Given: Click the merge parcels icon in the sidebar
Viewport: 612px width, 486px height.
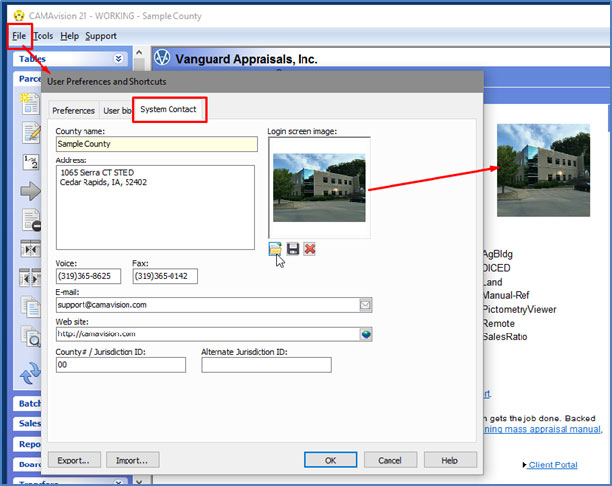Looking at the screenshot, I should click(30, 249).
